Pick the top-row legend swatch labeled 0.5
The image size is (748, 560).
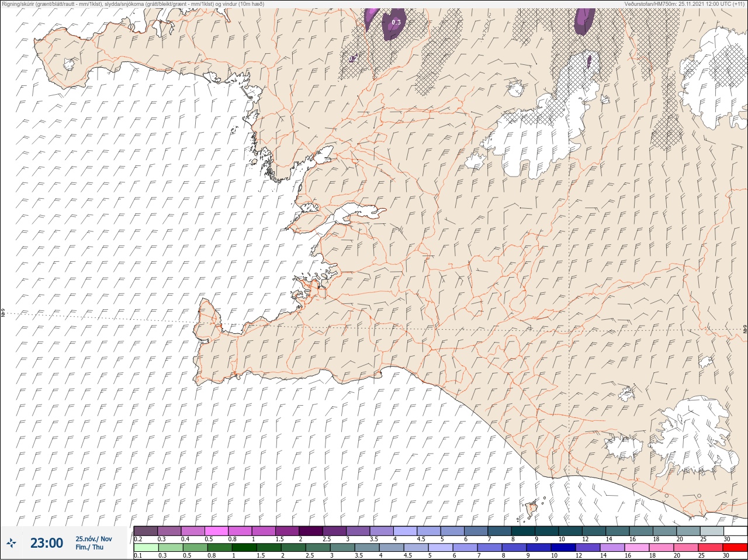[x=216, y=531]
